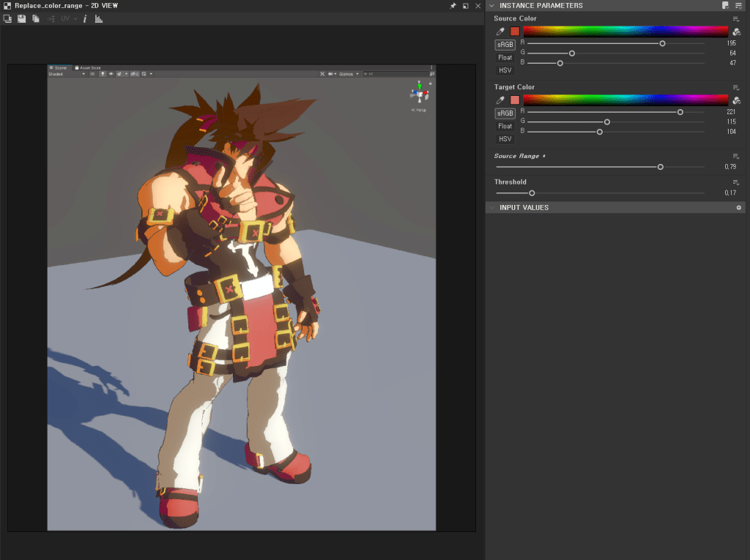Add an input value with the plus icon

click(x=739, y=208)
